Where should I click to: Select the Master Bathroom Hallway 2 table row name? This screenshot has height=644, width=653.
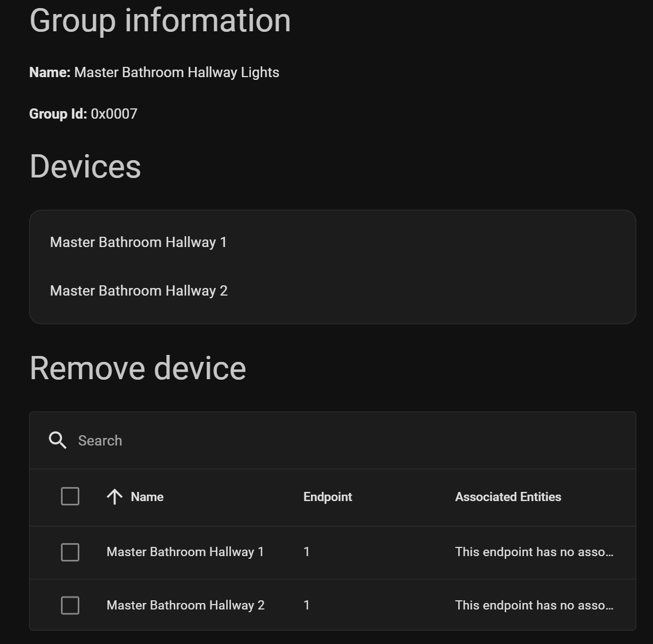(x=186, y=605)
